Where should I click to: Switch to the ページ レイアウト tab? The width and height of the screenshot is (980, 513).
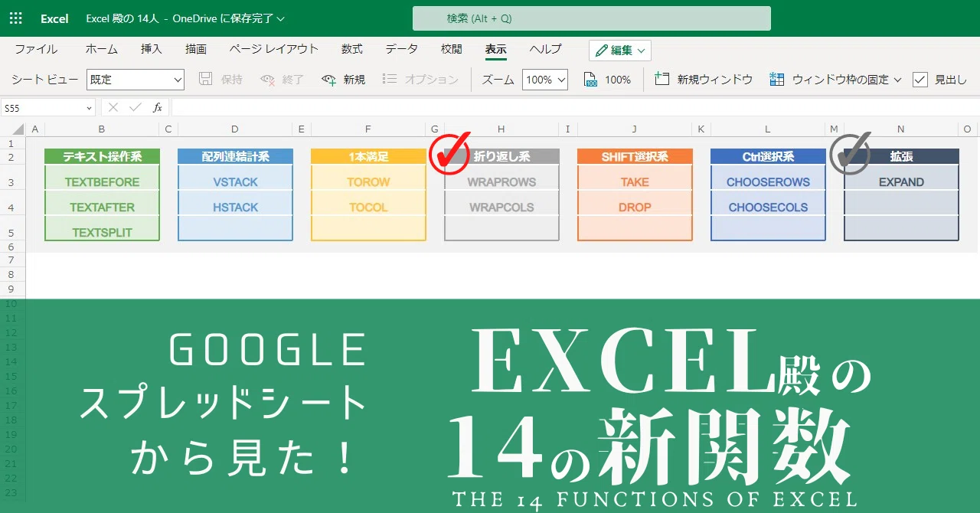tap(273, 49)
